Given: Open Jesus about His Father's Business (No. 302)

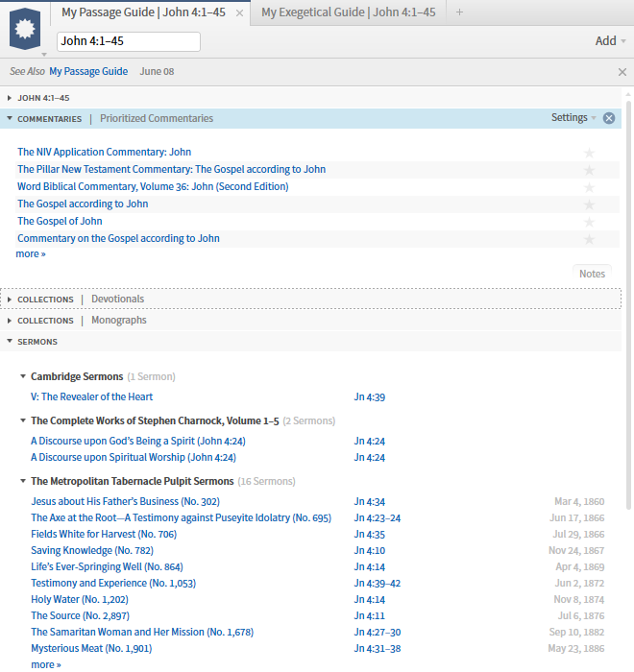Looking at the screenshot, I should (x=125, y=501).
